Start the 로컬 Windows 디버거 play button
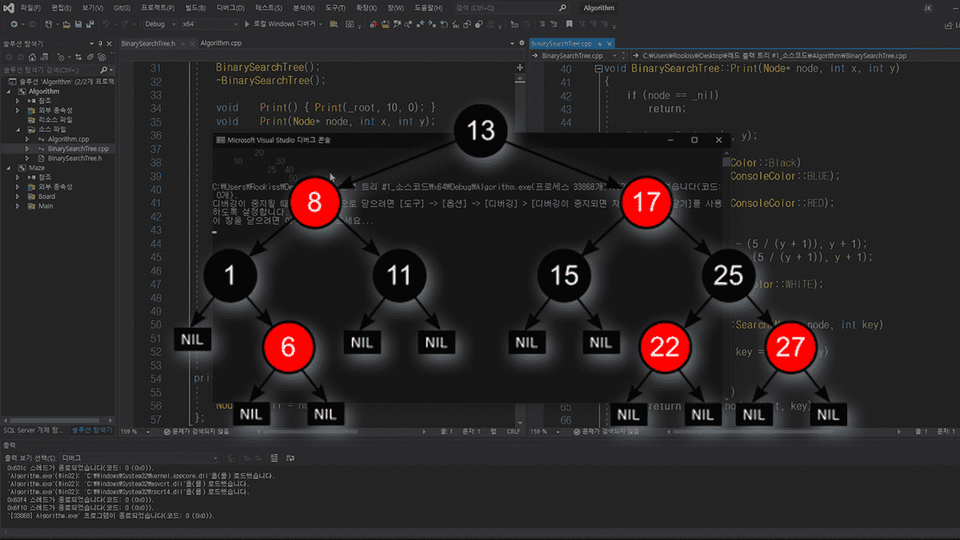This screenshot has width=960, height=540. point(247,24)
